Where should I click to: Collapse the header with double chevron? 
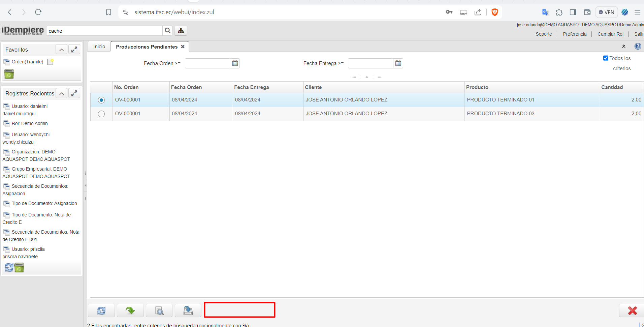[624, 46]
